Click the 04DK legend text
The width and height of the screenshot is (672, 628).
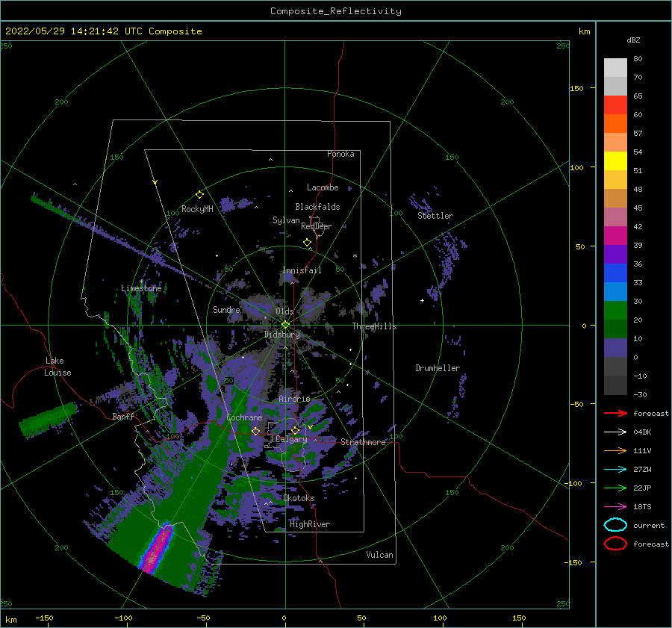point(642,432)
